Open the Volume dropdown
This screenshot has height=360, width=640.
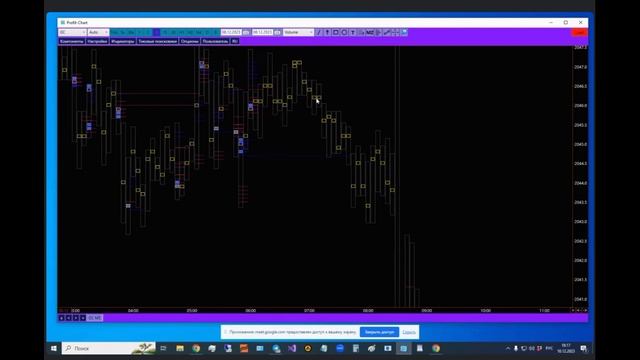click(298, 32)
